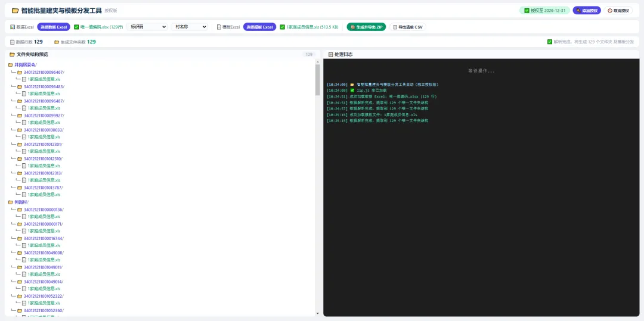The image size is (644, 321).
Task: Select the 井岗居委会/ root folder
Action: pos(26,65)
